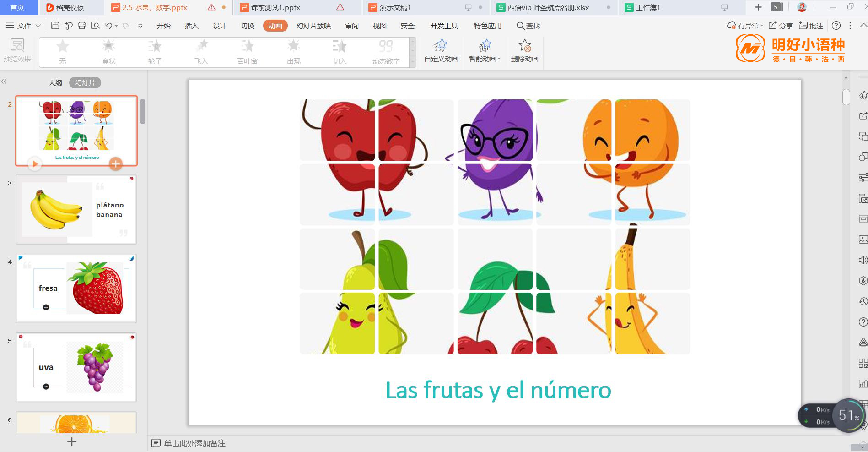Click the shapes icon in the right sidebar

[x=863, y=157]
